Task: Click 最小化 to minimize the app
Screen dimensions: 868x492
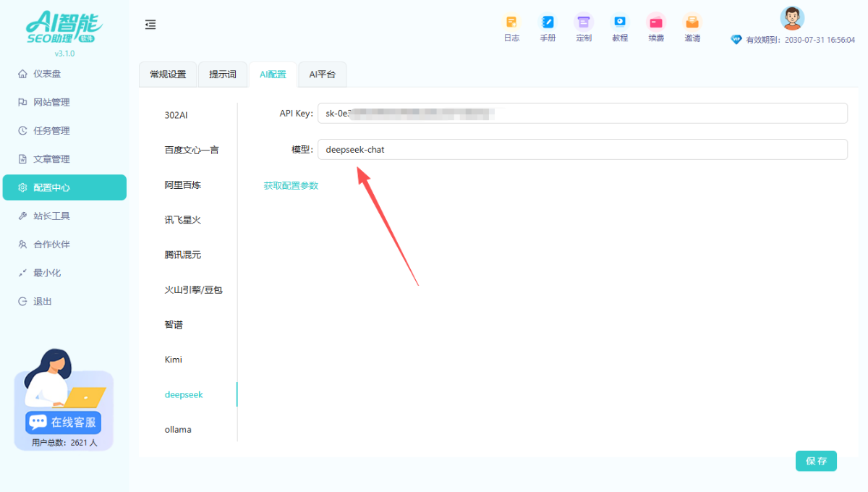Action: coord(64,273)
